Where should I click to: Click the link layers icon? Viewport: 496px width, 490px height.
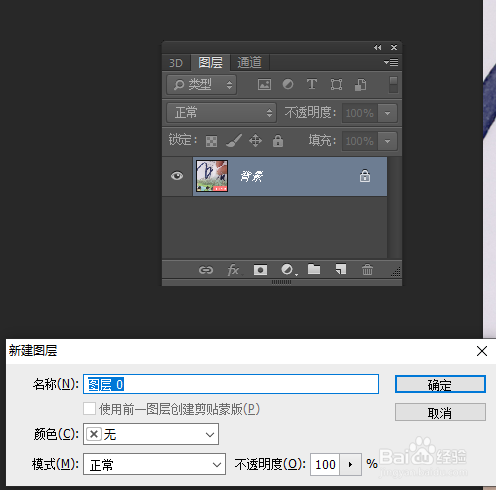206,270
